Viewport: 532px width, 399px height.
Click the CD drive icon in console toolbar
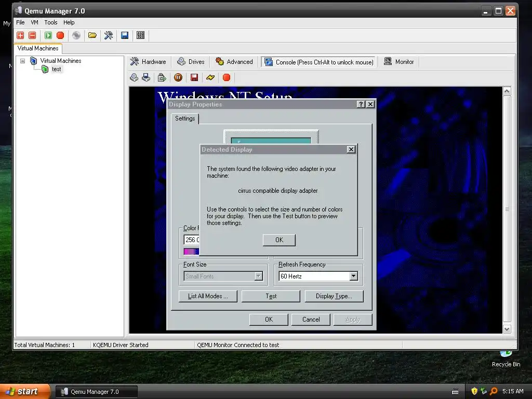tap(134, 78)
